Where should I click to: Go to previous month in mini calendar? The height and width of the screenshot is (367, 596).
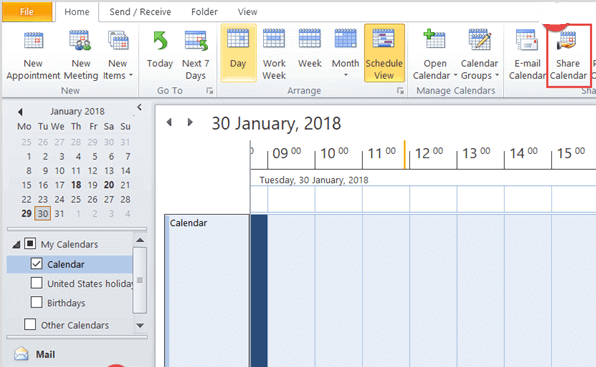point(20,112)
